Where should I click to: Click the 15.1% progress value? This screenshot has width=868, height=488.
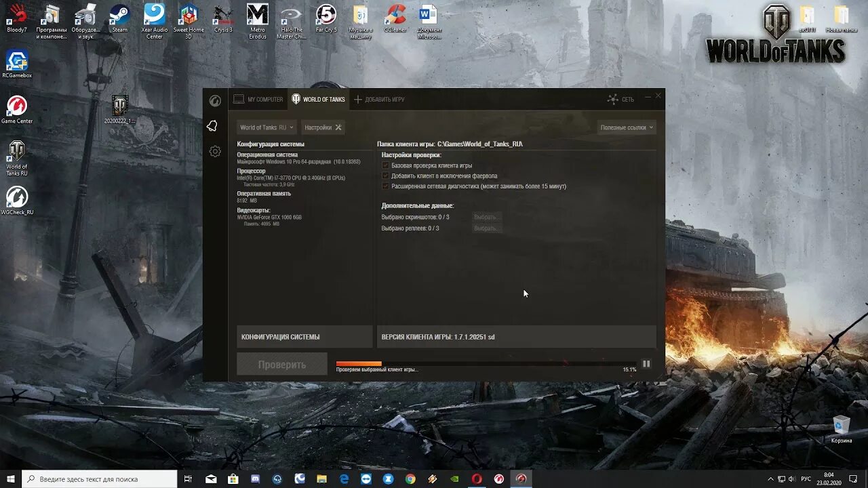(629, 369)
